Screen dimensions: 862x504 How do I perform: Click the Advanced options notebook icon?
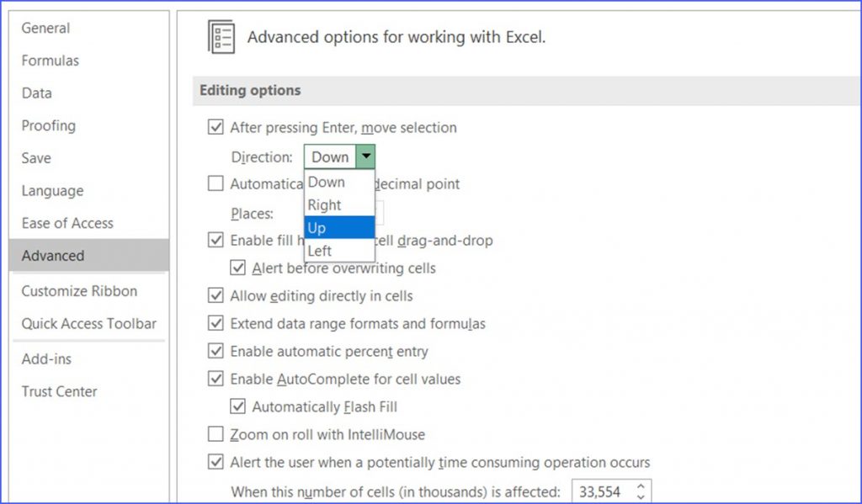[x=221, y=37]
